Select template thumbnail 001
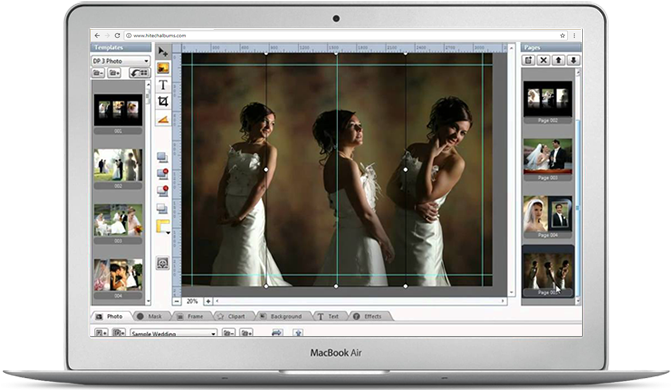The image size is (671, 390). pyautogui.click(x=118, y=110)
